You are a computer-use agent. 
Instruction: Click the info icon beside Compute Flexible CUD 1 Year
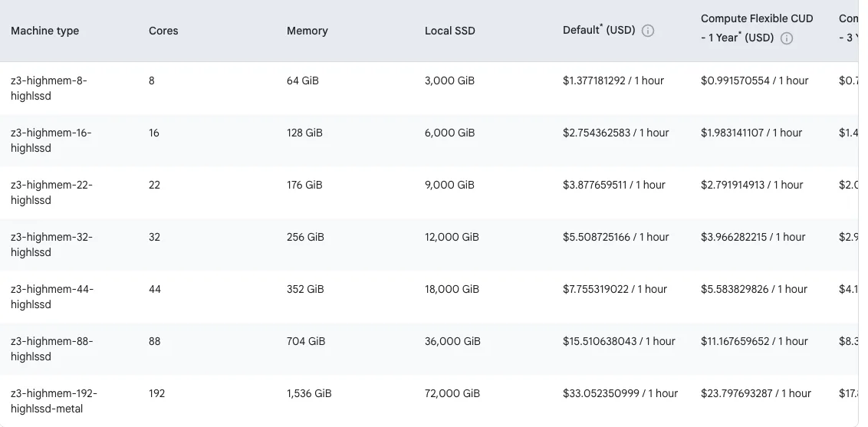click(x=786, y=38)
